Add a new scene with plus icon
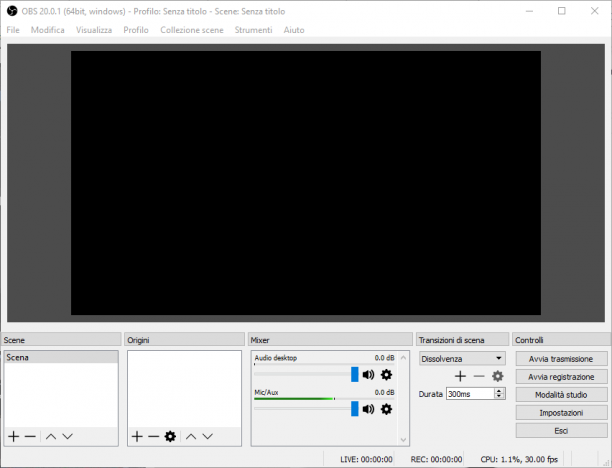 click(14, 436)
